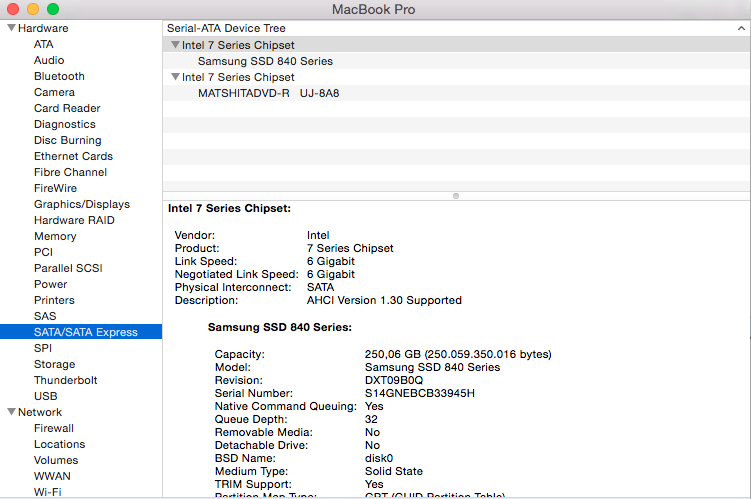Select USB in the sidebar

(46, 396)
